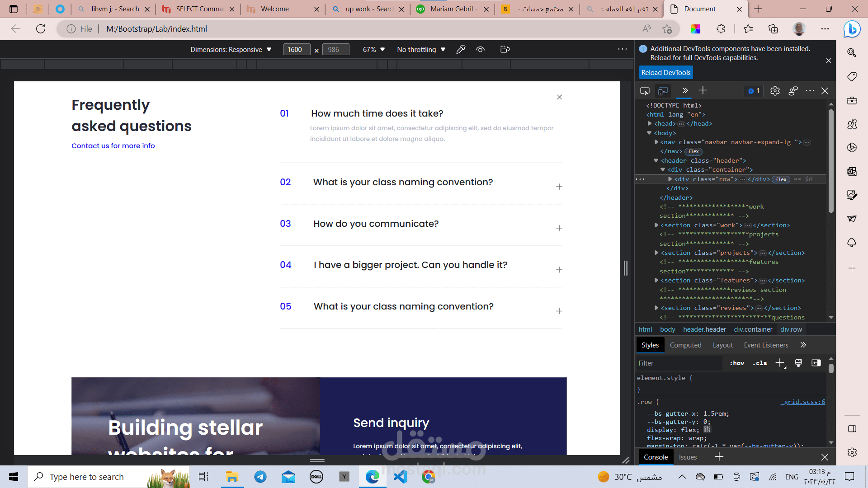Click new style rule plus icon

tap(780, 363)
